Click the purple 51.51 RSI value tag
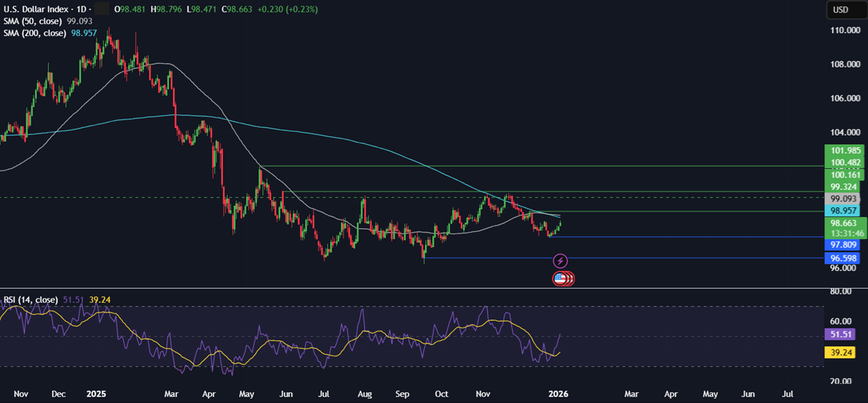Screen dimensions: 868x403 click(842, 333)
